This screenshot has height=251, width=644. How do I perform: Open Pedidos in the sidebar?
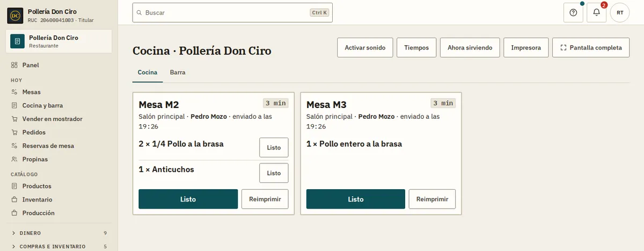tap(59, 132)
